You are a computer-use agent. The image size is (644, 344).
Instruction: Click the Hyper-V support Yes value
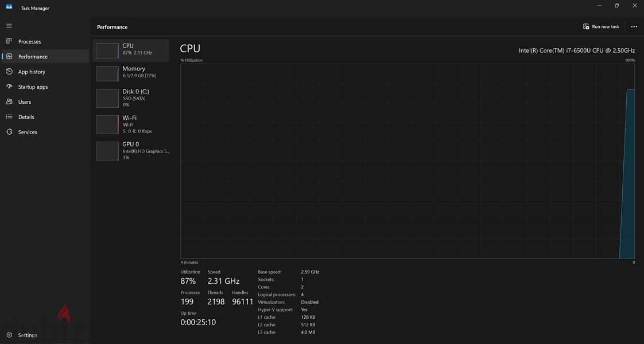point(304,310)
